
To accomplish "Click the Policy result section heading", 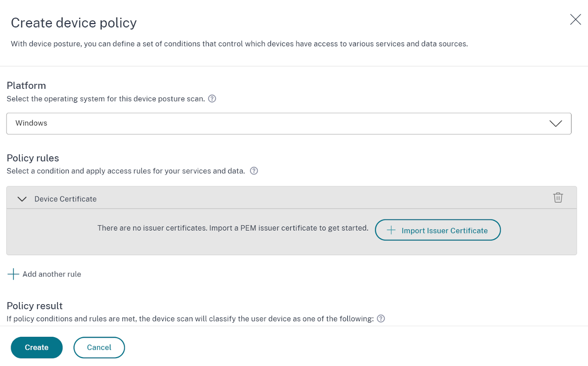I will (x=34, y=306).
